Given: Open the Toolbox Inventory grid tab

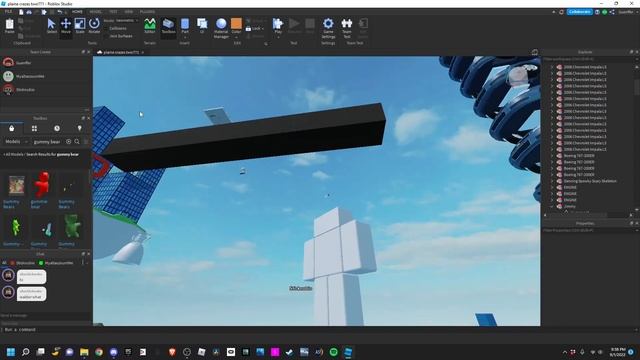Looking at the screenshot, I should [34, 128].
